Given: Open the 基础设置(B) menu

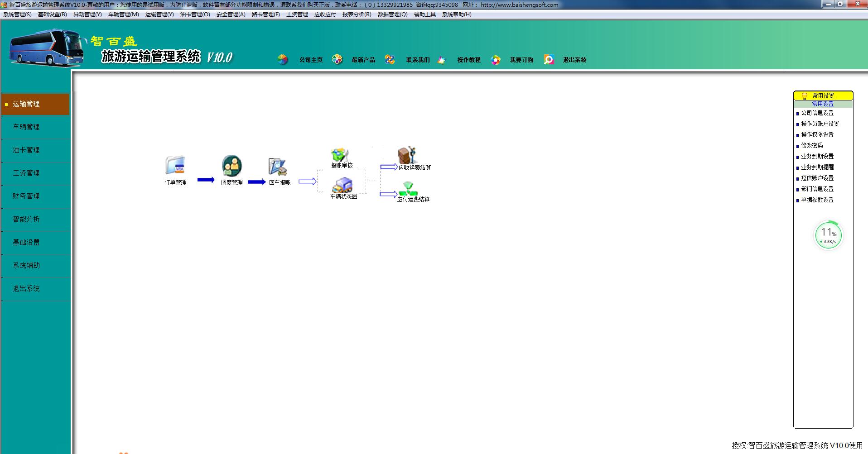Looking at the screenshot, I should 53,14.
